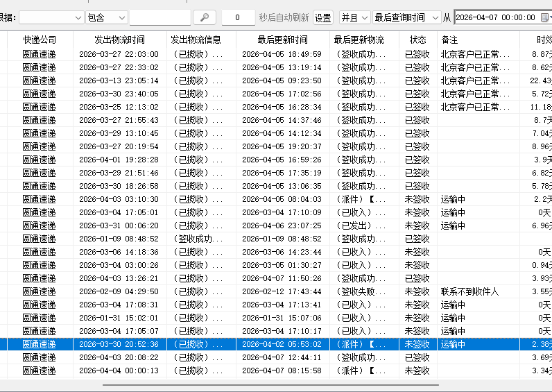
Task: Click the search keyword text box
Action: pos(159,17)
